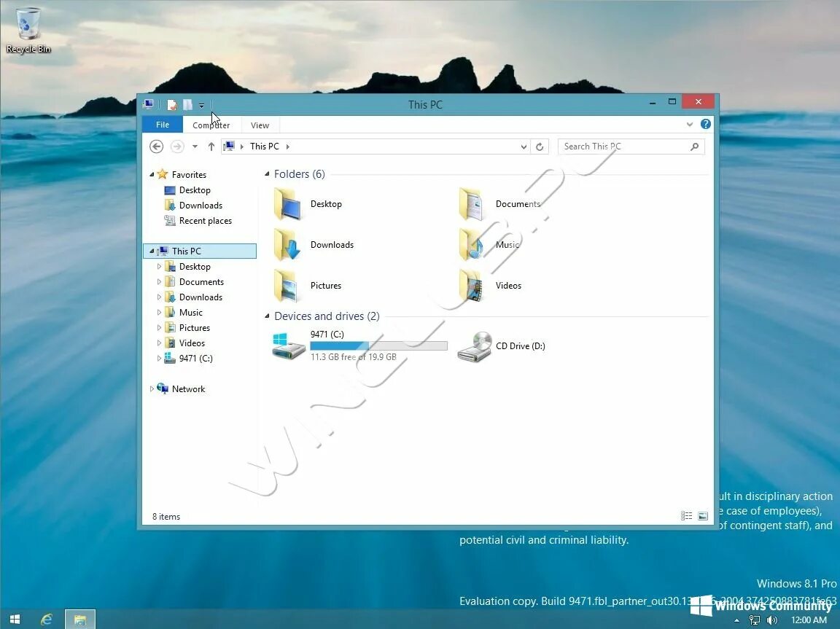Screen dimensions: 840x629
Task: Expand Documents in the navigation tree
Action: pos(159,281)
